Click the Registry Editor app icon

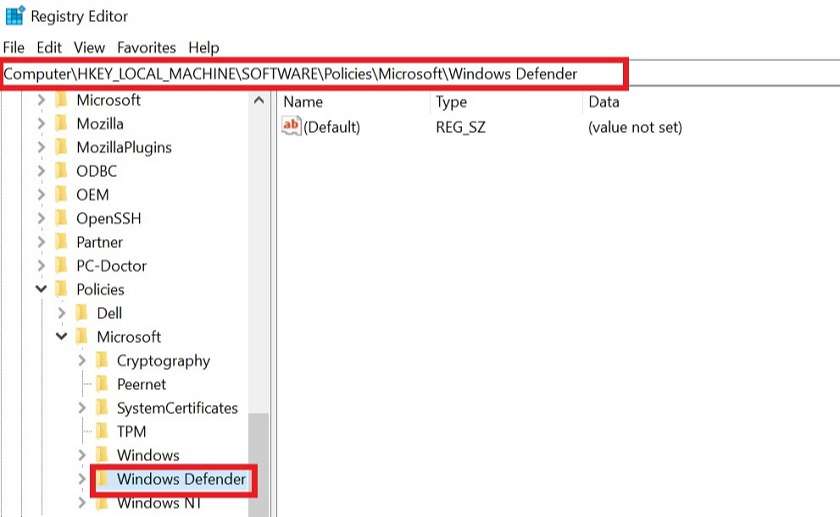[15, 16]
